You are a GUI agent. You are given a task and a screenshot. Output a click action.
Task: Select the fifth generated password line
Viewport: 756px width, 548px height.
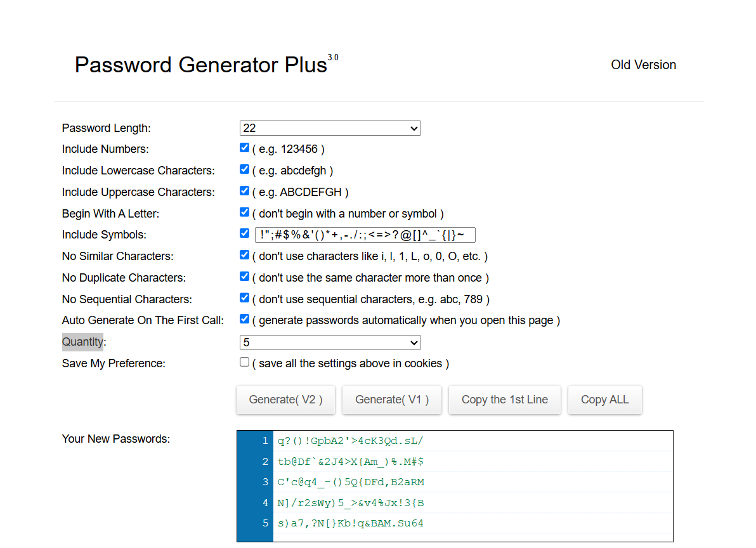(350, 523)
